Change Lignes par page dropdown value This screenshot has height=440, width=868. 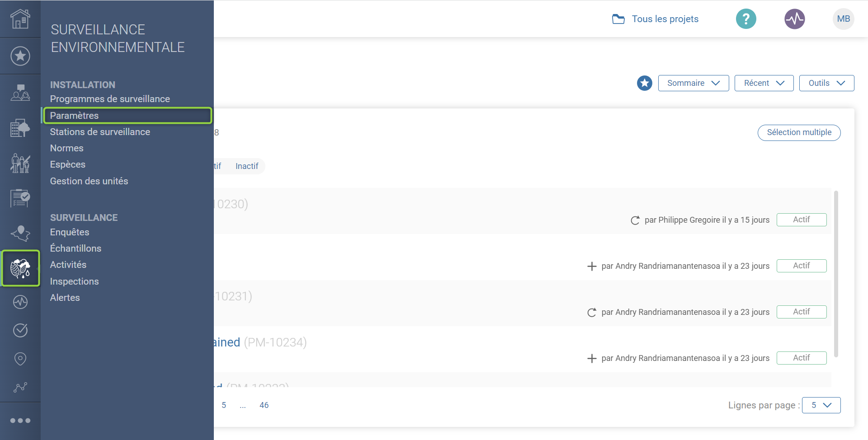821,405
